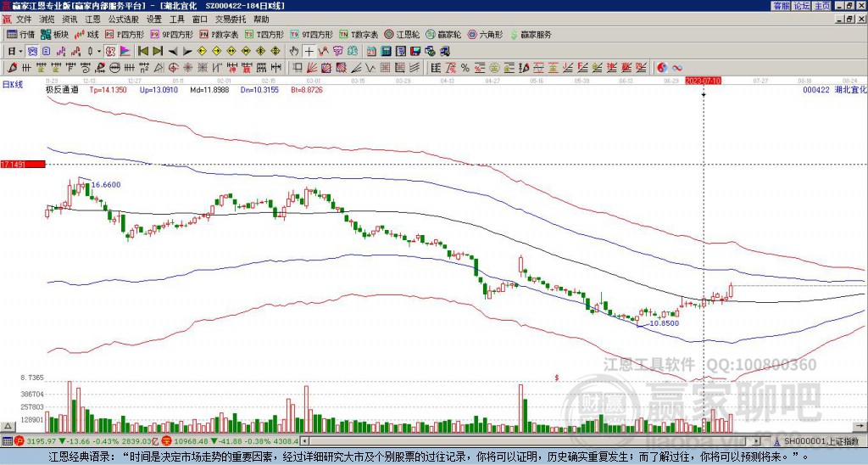This screenshot has width=868, height=465.
Task: Click the 2023-07-10 date marker
Action: pos(704,81)
